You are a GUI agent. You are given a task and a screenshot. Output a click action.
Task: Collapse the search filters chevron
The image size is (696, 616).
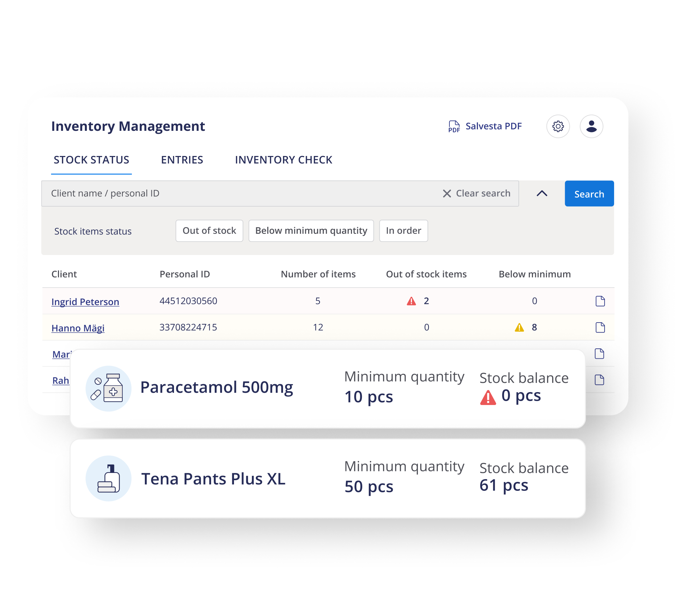pyautogui.click(x=542, y=193)
